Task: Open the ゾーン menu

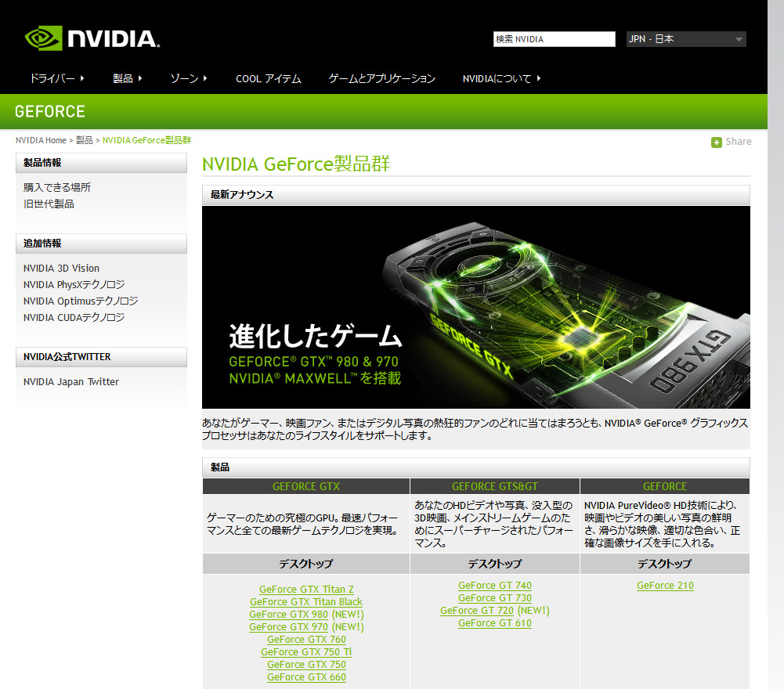Action: coord(189,78)
